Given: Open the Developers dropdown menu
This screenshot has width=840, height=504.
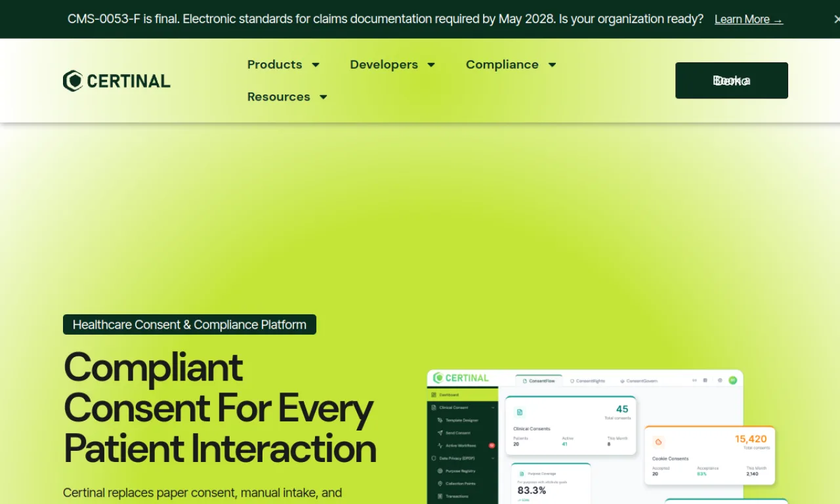Looking at the screenshot, I should coord(392,64).
